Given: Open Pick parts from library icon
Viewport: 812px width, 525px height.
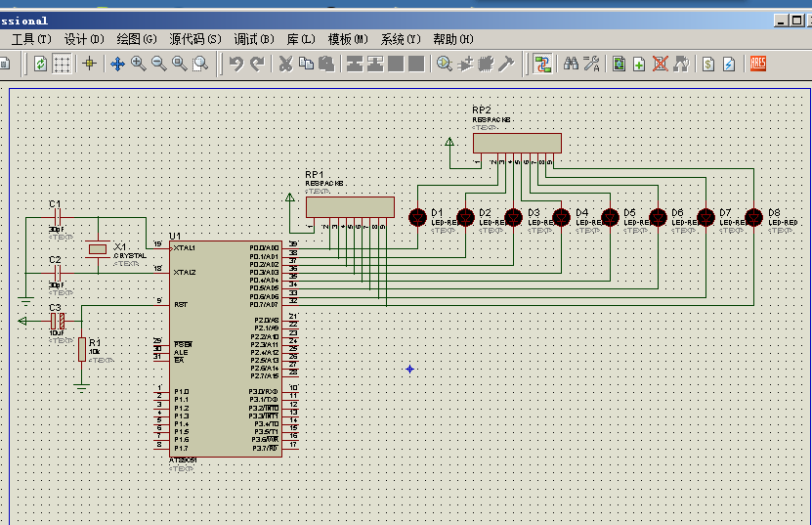Looking at the screenshot, I should (x=445, y=65).
